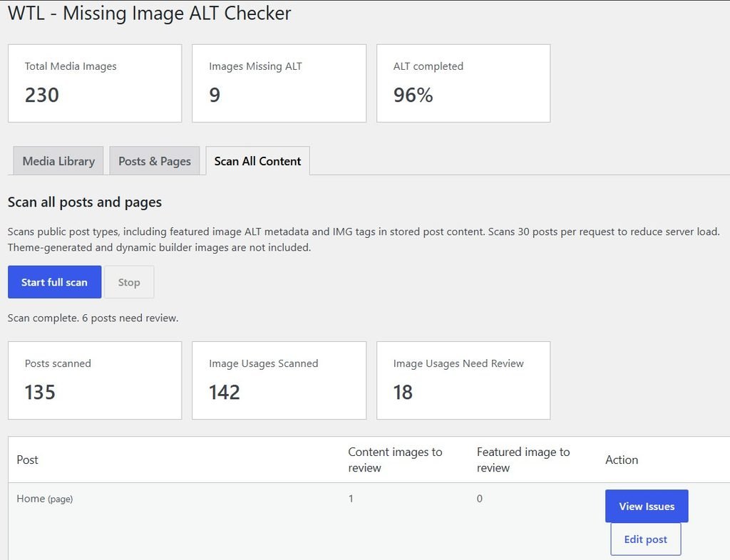Viewport: 730px width, 560px height.
Task: View Issues for the Home page
Action: point(647,506)
